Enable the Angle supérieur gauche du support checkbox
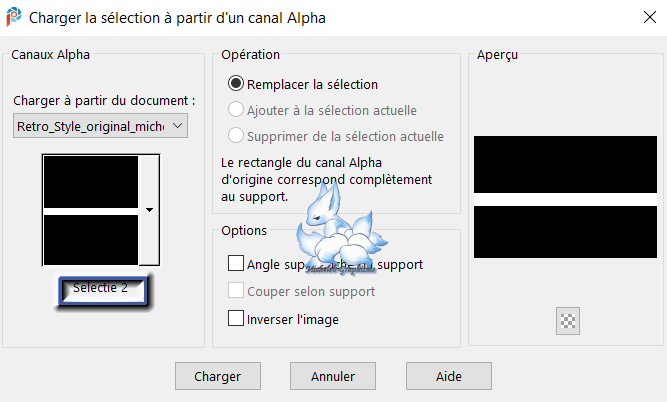The width and height of the screenshot is (667, 402). (236, 264)
